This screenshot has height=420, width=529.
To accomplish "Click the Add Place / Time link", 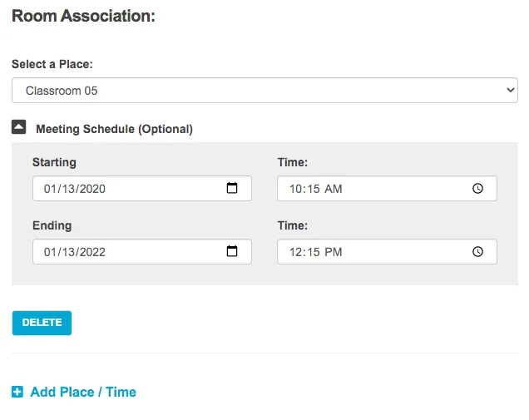I will point(82,392).
